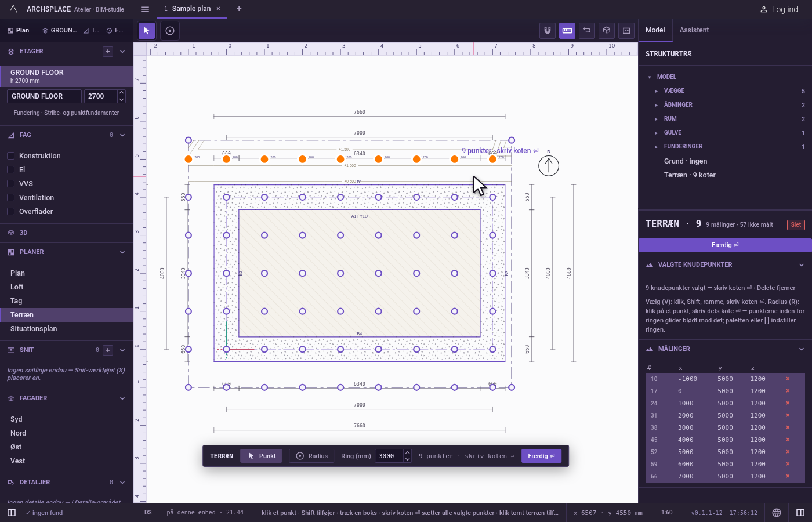Increase floor height 2700 with up stepper
Screen dimensions: 812x522
coord(121,93)
